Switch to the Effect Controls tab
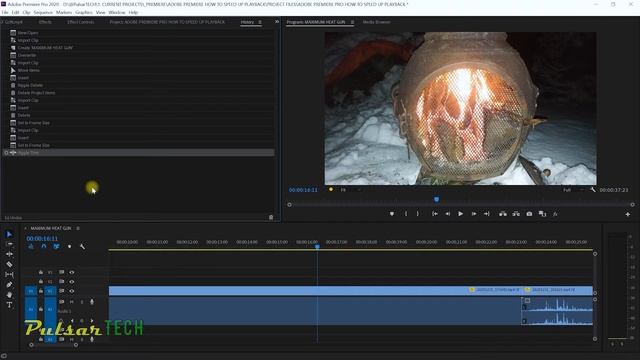640x360 pixels. pyautogui.click(x=80, y=22)
